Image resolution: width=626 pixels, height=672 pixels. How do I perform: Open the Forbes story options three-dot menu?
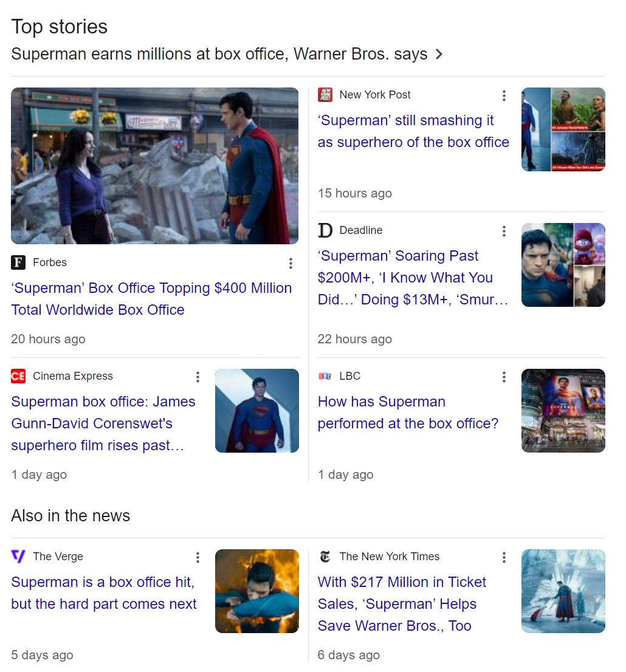coord(291,263)
